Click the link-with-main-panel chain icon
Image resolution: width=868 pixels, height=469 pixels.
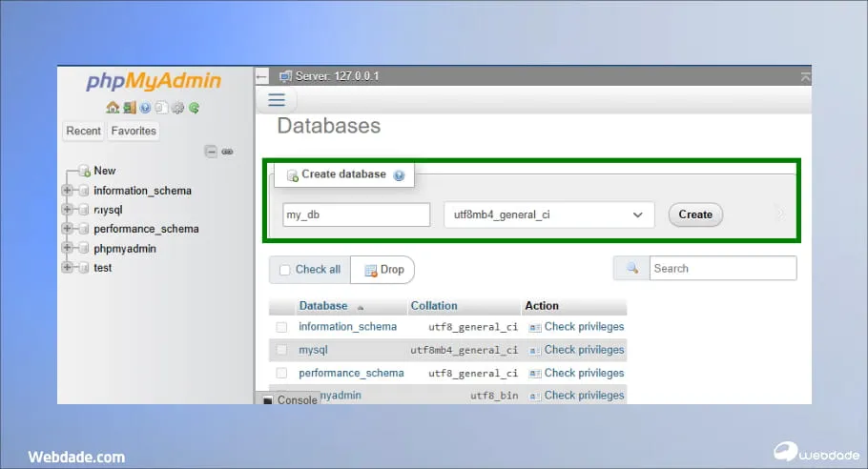point(227,152)
